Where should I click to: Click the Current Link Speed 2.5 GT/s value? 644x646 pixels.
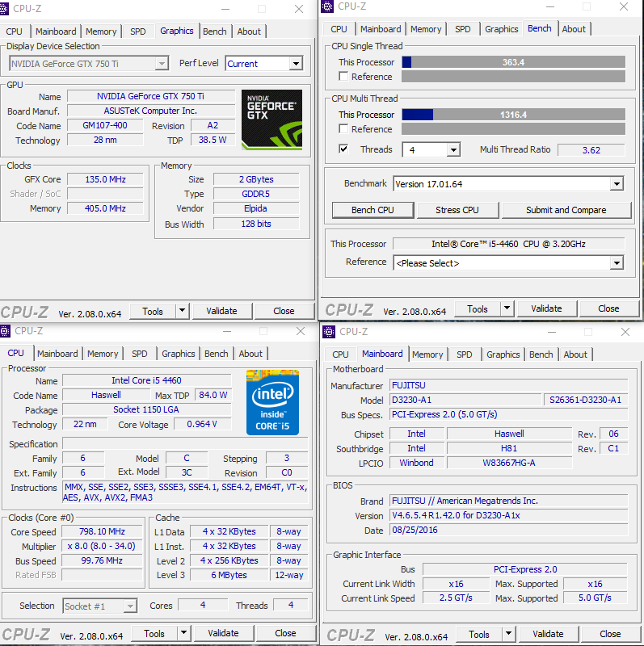coord(456,598)
